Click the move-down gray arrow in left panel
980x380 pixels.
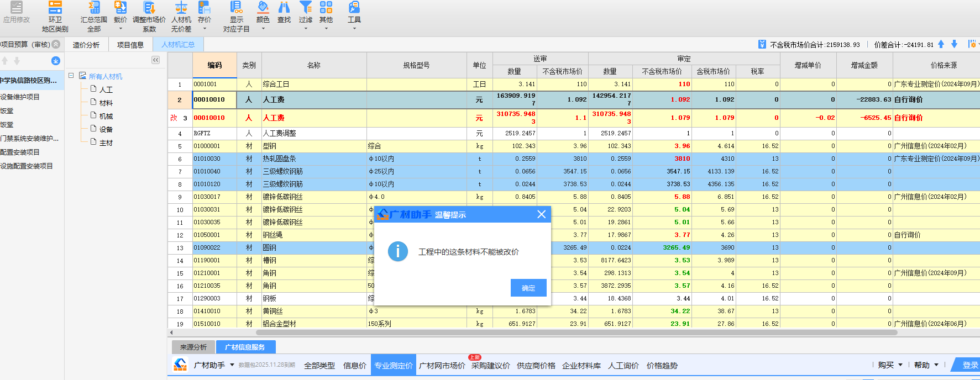[17, 61]
